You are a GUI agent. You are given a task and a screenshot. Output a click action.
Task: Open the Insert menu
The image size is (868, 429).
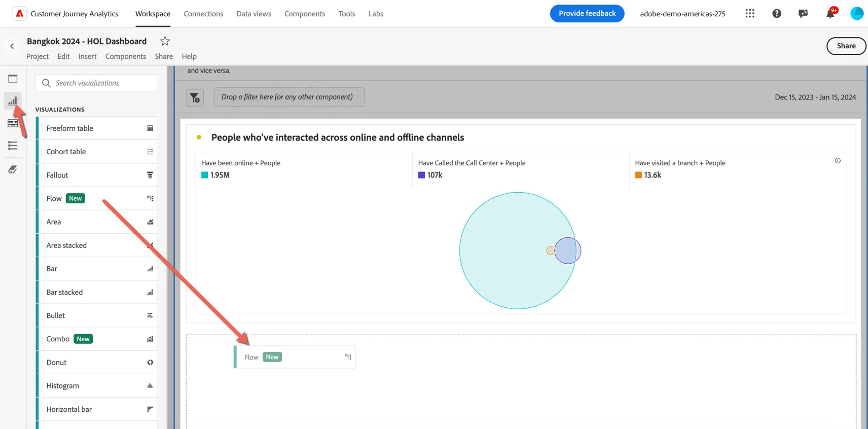[87, 56]
